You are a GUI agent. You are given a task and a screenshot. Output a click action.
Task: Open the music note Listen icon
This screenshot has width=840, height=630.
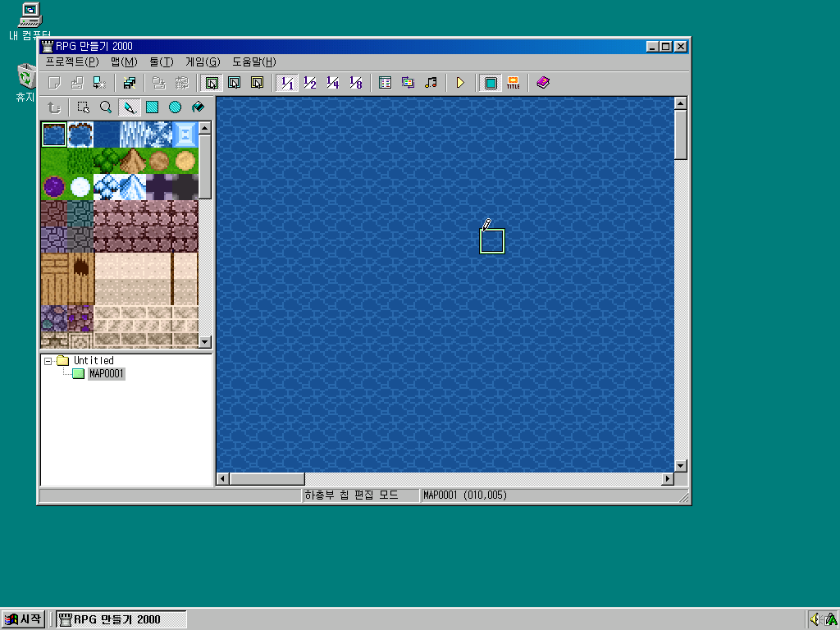click(431, 83)
